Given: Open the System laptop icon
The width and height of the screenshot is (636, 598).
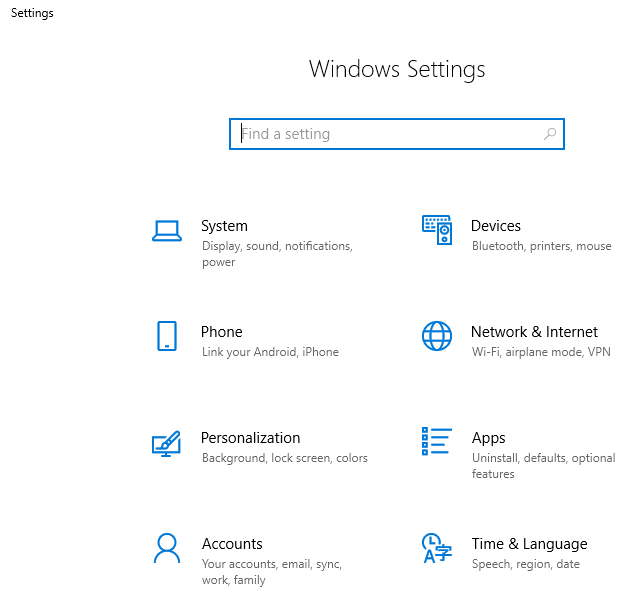Looking at the screenshot, I should pos(167,231).
